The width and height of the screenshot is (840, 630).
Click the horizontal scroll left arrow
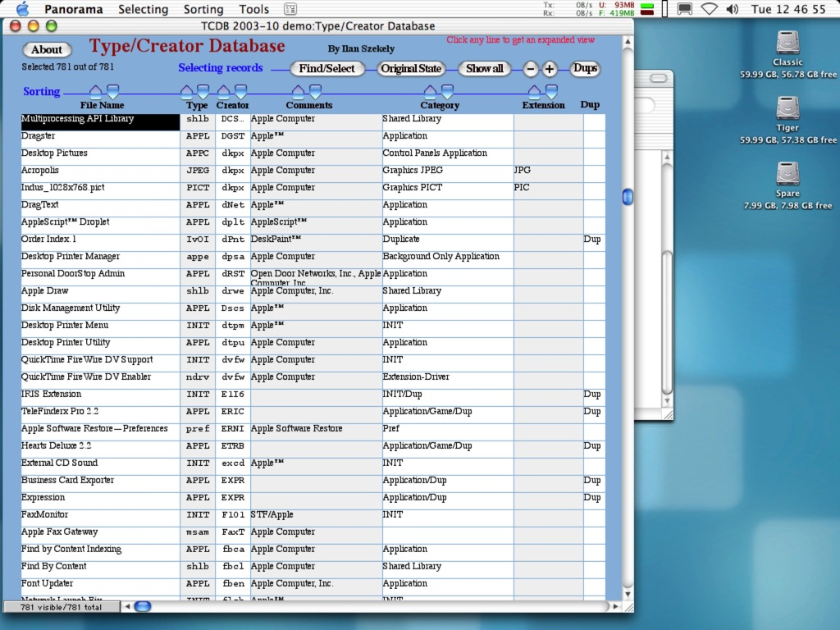tap(127, 606)
